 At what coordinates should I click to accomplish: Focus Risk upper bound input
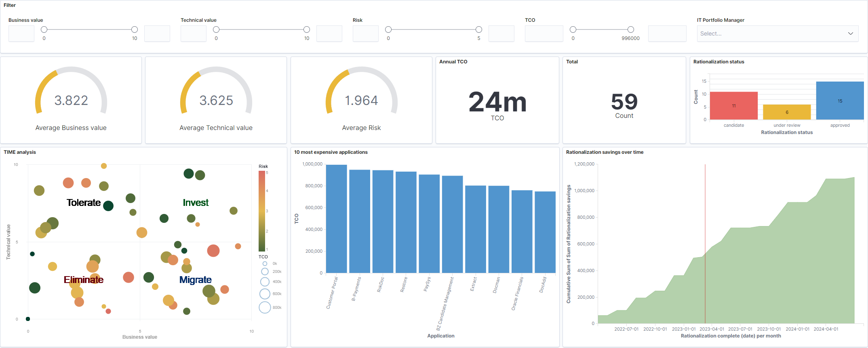pyautogui.click(x=501, y=34)
